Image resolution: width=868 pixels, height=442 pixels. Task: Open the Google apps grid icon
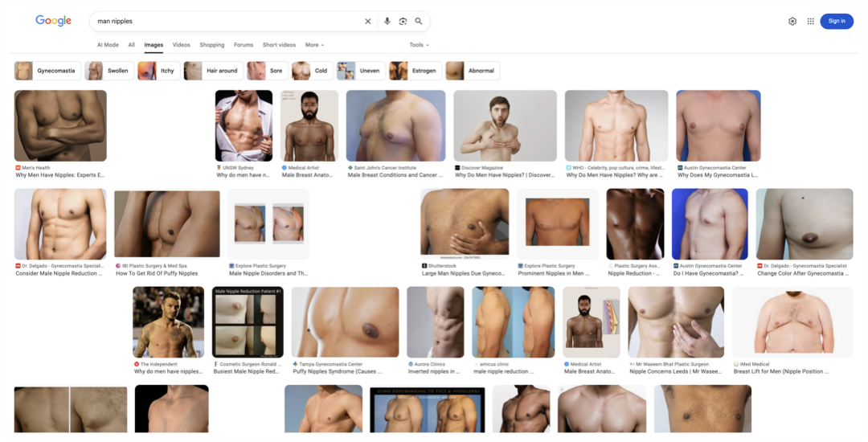tap(810, 21)
